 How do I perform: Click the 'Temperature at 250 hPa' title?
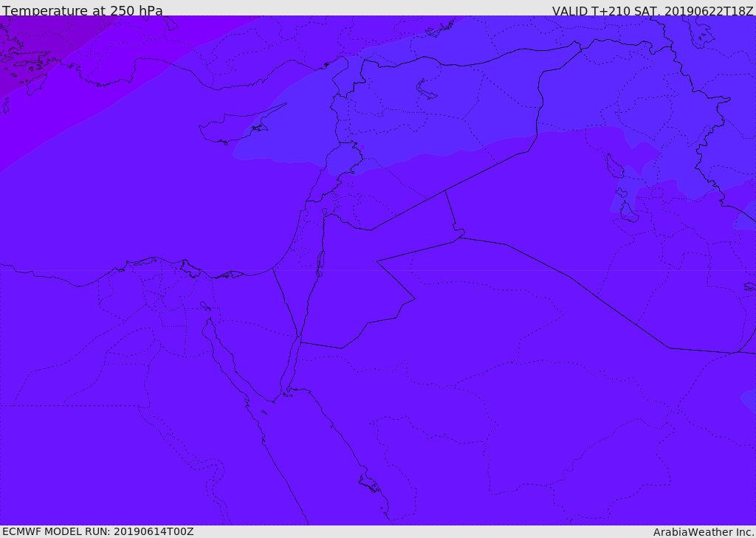click(x=83, y=10)
